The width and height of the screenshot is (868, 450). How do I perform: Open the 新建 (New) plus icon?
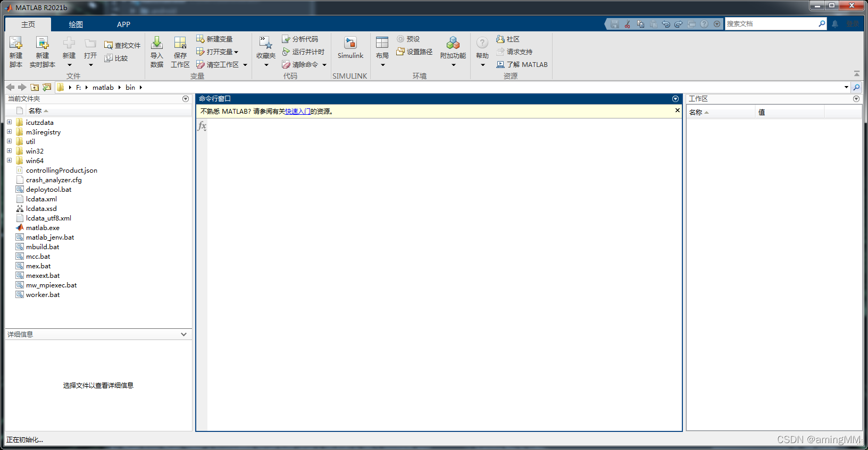(x=69, y=43)
